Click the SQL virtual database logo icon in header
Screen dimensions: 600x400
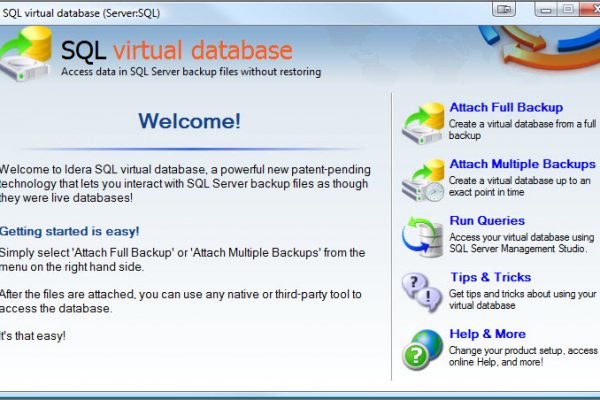(x=26, y=54)
